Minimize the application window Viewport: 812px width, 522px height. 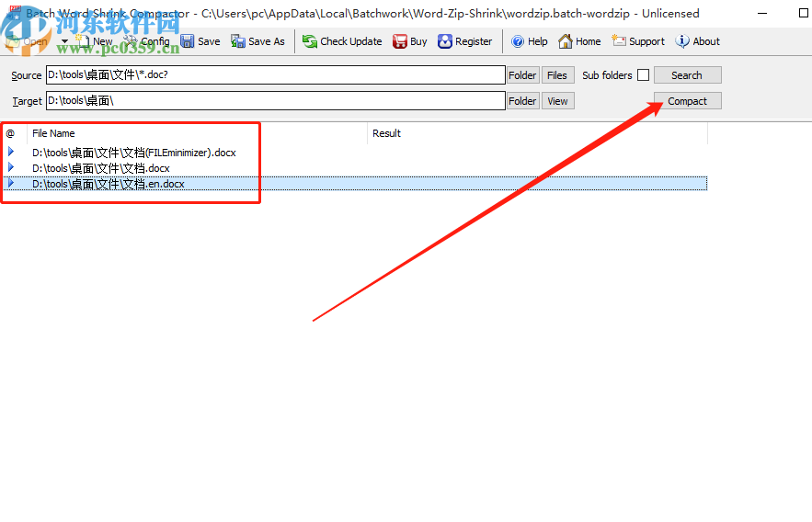[x=761, y=13]
